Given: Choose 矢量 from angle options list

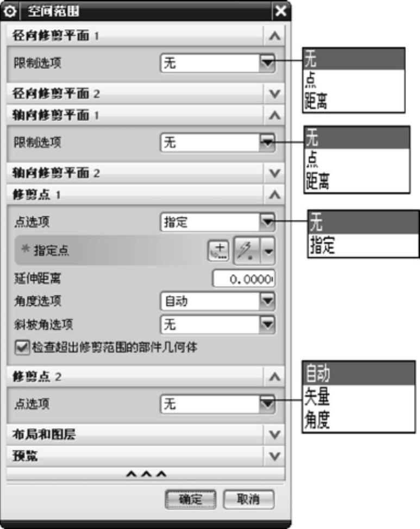Looking at the screenshot, I should coord(317,396).
